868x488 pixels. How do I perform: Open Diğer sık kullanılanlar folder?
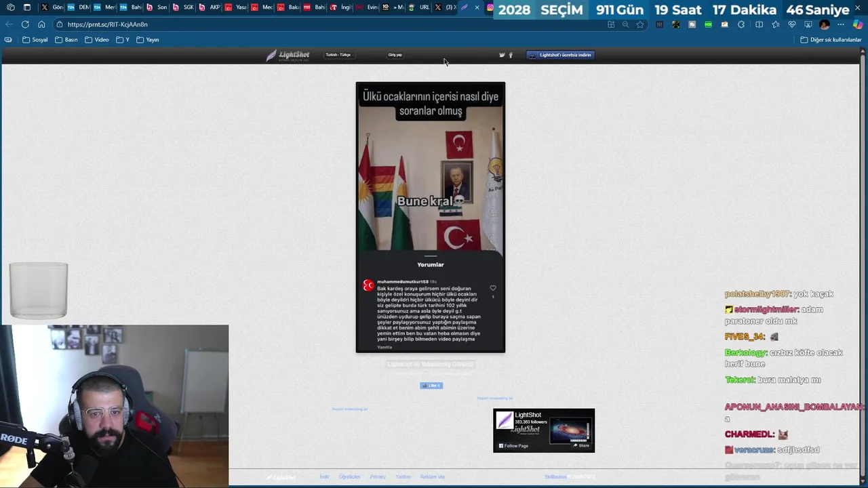831,40
